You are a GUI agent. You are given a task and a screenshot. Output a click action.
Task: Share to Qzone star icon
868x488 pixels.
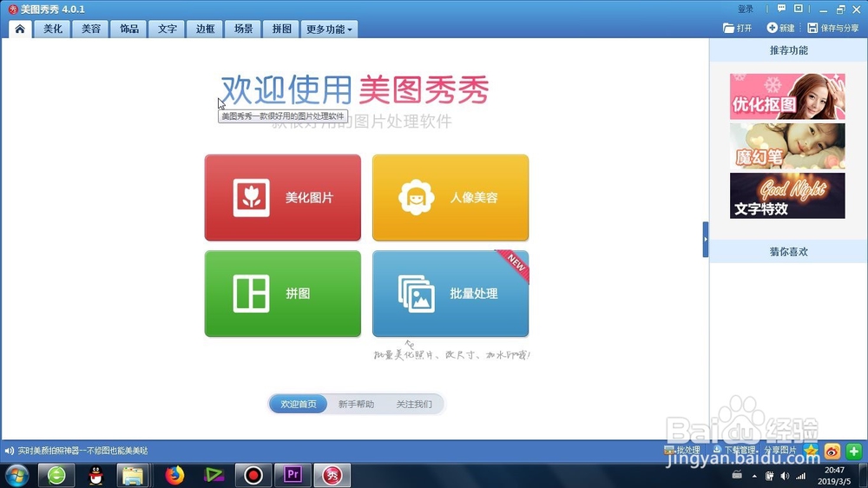tap(811, 451)
